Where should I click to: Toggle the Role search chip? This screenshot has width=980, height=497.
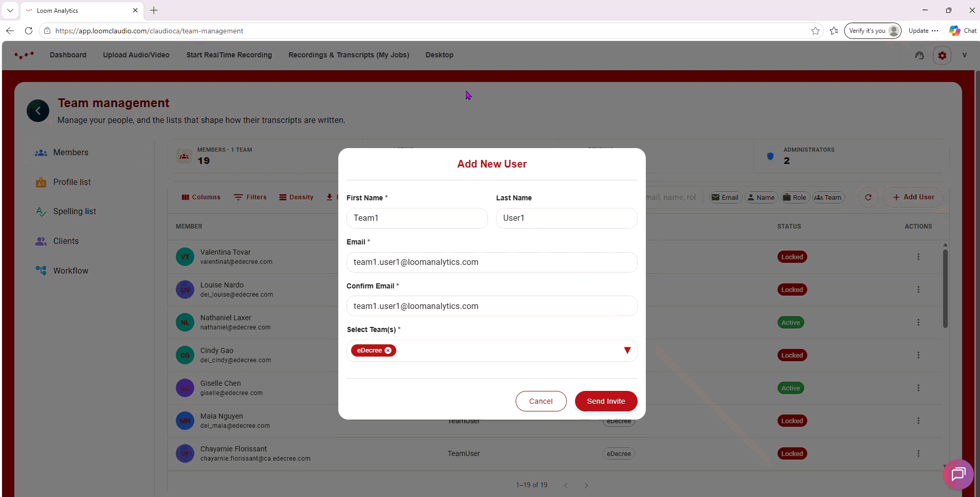(795, 197)
